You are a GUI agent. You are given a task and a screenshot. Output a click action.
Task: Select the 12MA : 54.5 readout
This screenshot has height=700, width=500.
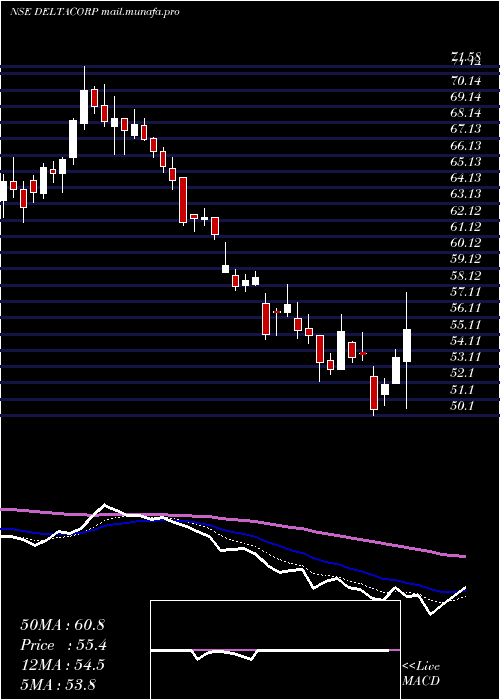62,665
